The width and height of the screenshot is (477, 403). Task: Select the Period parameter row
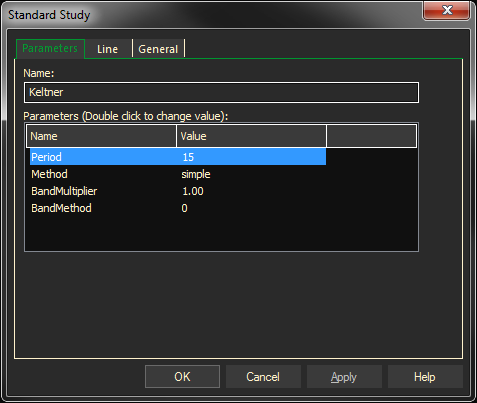click(x=178, y=157)
